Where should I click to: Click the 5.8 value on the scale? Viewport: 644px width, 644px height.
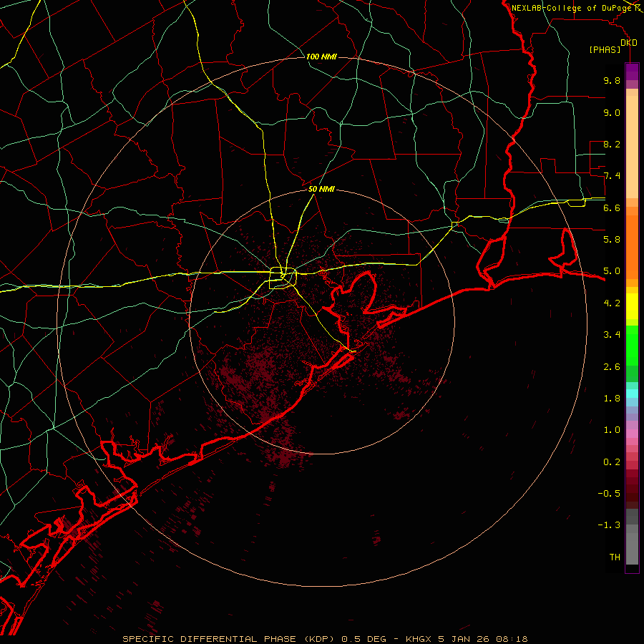612,240
